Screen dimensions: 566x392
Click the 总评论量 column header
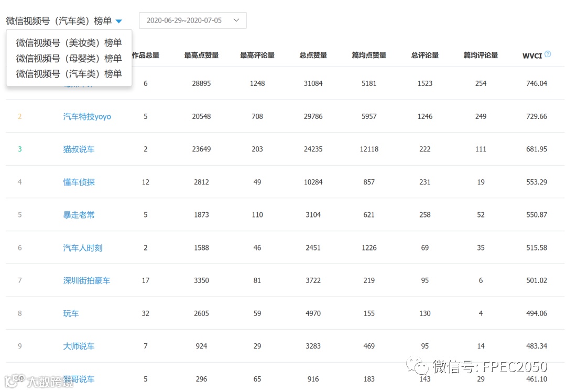coord(425,55)
